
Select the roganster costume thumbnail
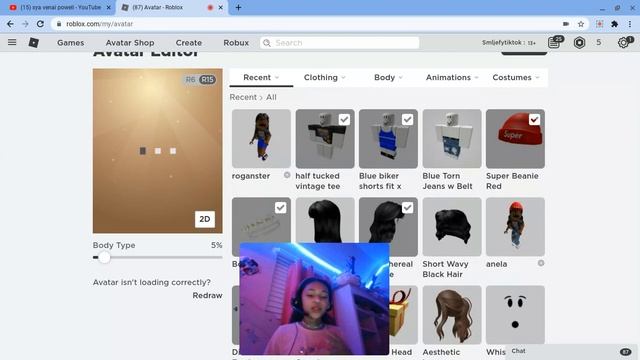pyautogui.click(x=261, y=138)
